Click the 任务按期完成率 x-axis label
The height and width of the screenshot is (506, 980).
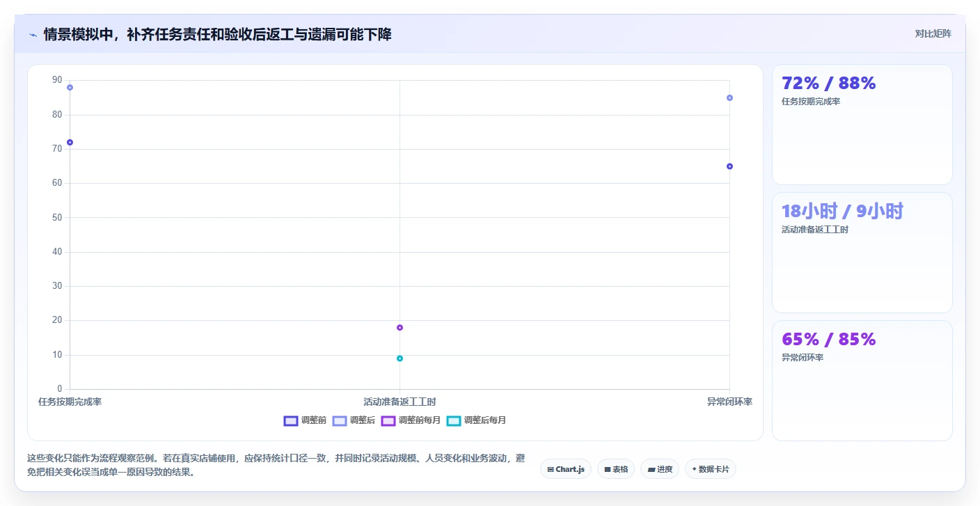70,402
